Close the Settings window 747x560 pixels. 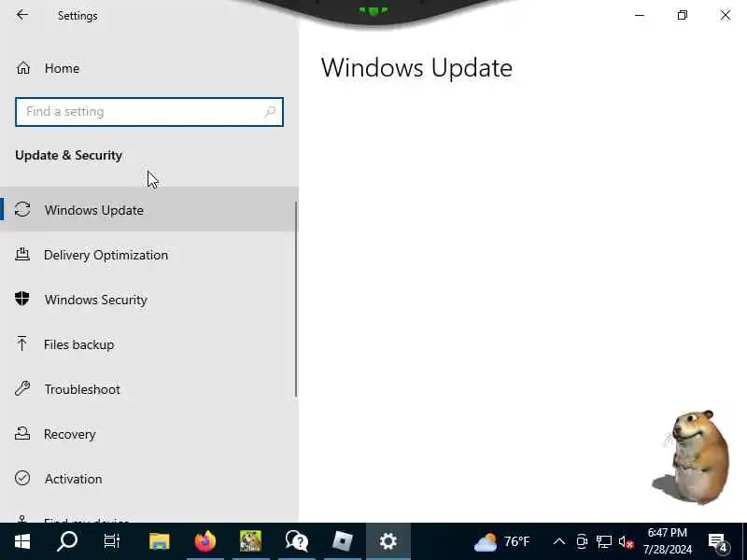[x=726, y=15]
